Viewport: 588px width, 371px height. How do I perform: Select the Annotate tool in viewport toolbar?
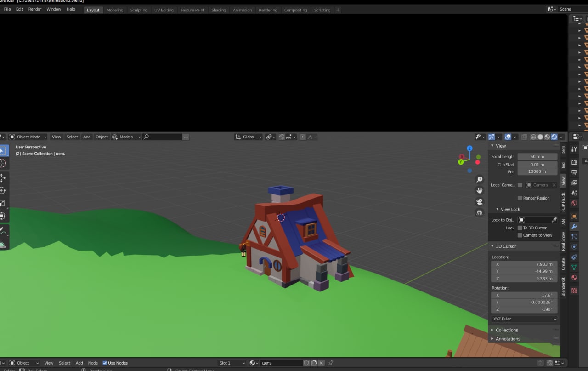click(x=2, y=230)
